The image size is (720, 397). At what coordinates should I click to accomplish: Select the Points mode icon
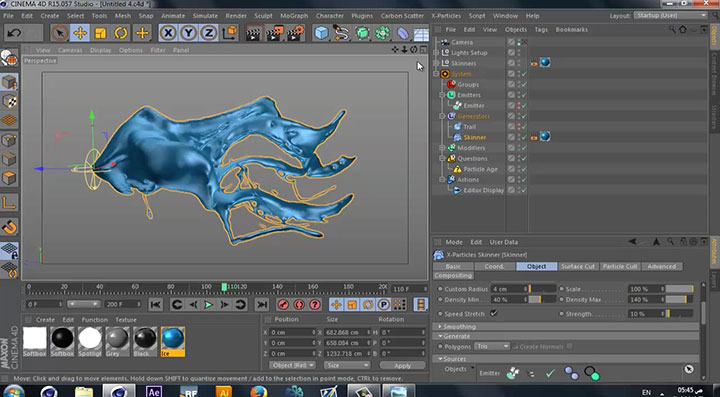click(9, 140)
